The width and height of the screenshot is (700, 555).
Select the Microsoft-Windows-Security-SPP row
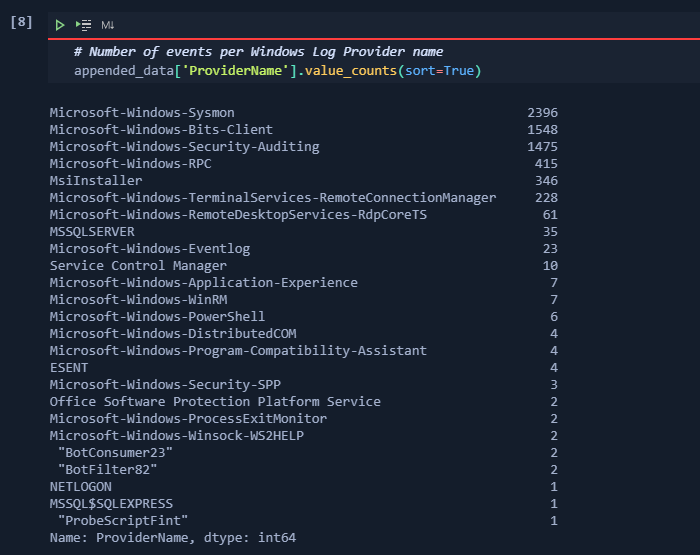304,384
